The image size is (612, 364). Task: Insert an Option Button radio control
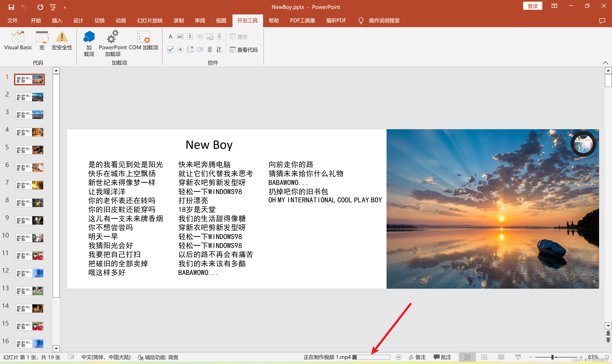180,49
